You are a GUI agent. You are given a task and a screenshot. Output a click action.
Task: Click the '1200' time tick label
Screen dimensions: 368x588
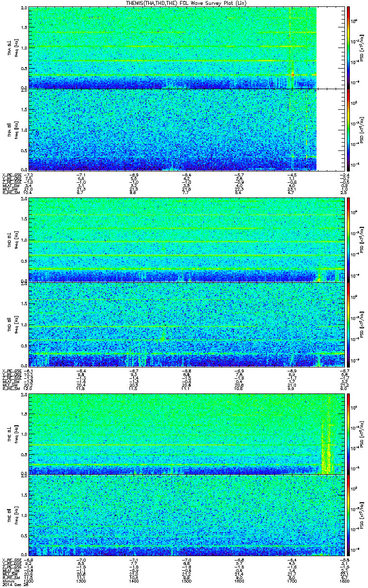point(29,581)
